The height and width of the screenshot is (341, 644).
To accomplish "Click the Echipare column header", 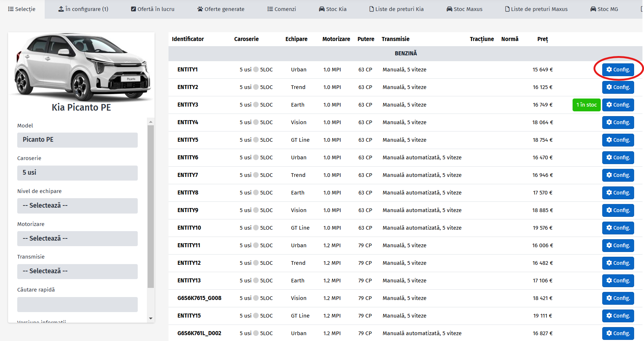I will (x=296, y=39).
